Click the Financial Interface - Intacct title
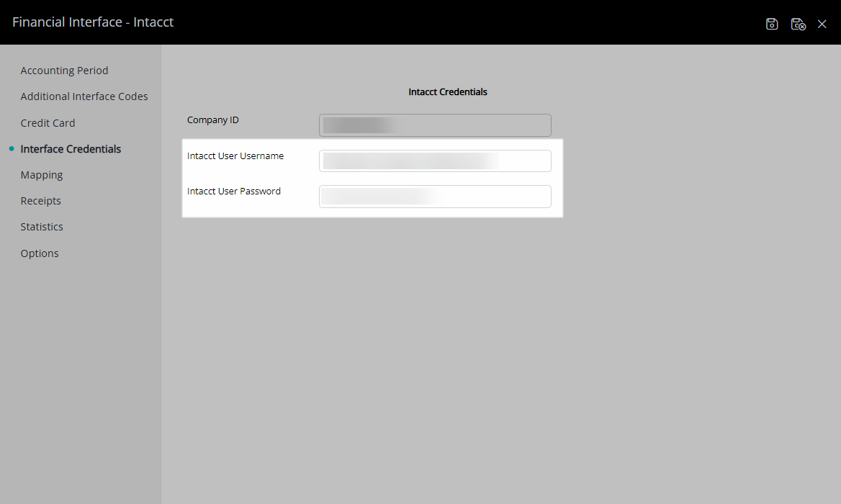The height and width of the screenshot is (504, 841). (93, 22)
